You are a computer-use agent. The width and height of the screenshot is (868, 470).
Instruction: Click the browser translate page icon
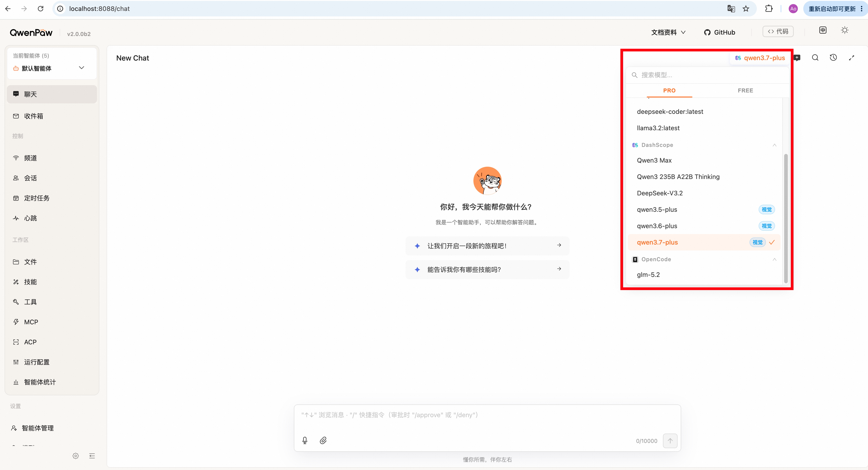[731, 9]
